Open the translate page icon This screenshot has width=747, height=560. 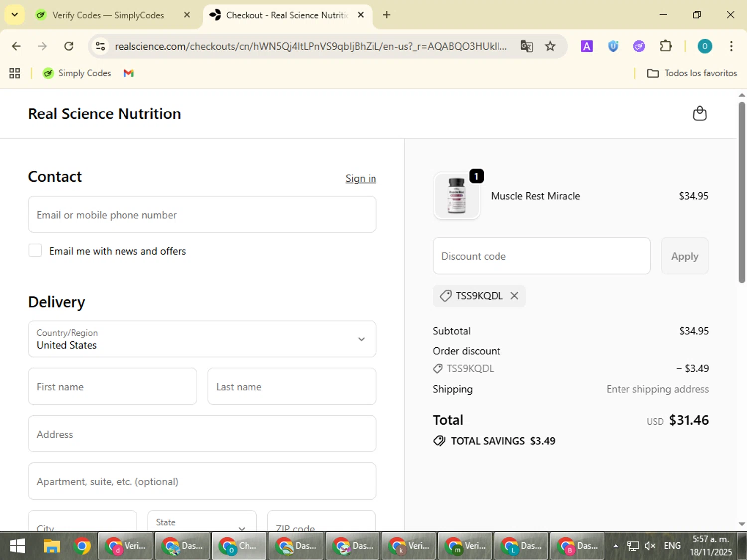[526, 46]
